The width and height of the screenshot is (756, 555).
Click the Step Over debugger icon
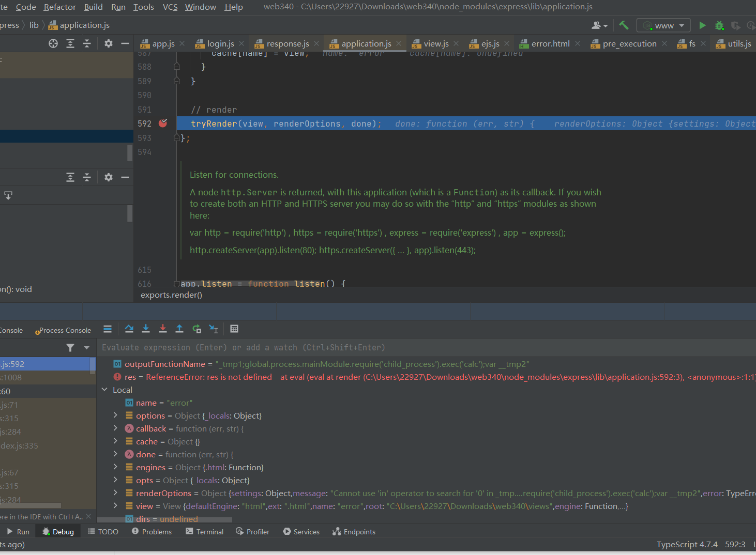pyautogui.click(x=129, y=329)
